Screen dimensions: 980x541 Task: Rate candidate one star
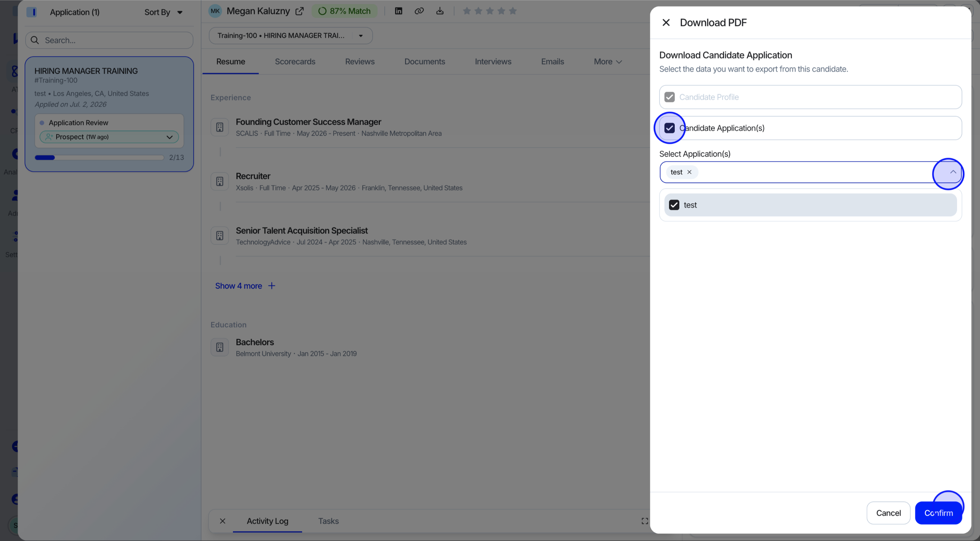[x=467, y=11]
